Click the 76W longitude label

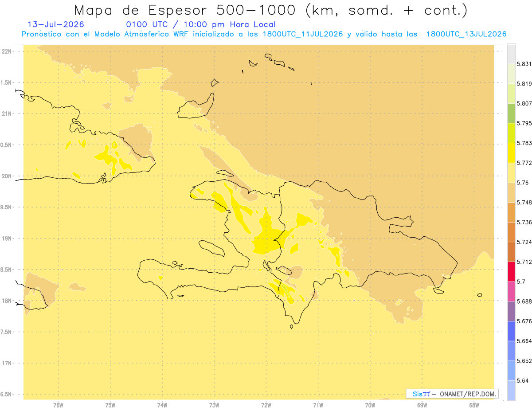(58, 405)
